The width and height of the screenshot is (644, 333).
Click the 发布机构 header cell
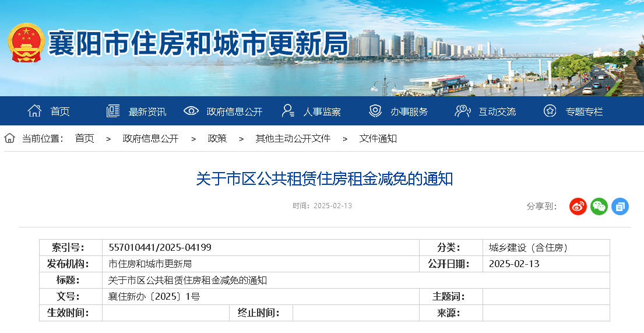click(71, 264)
